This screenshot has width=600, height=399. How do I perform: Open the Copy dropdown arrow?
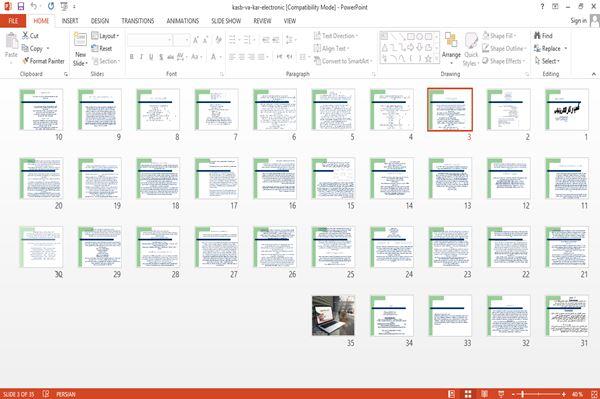(x=48, y=48)
